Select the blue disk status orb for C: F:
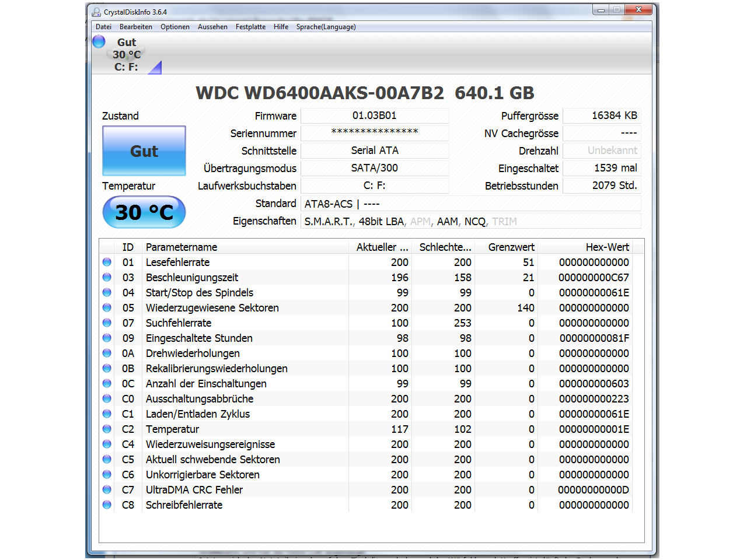The width and height of the screenshot is (747, 560). (x=99, y=41)
